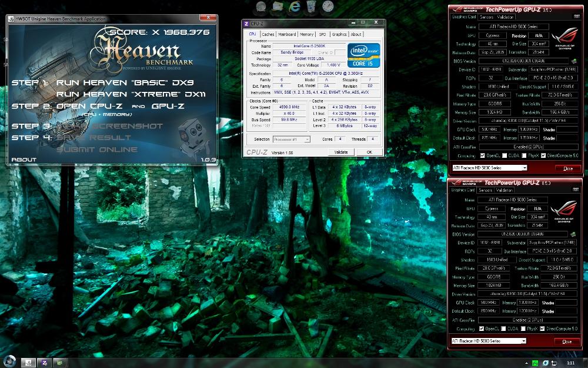Click Close button in top GPU-Z window
Screen dimensions: 588x368
(x=568, y=168)
